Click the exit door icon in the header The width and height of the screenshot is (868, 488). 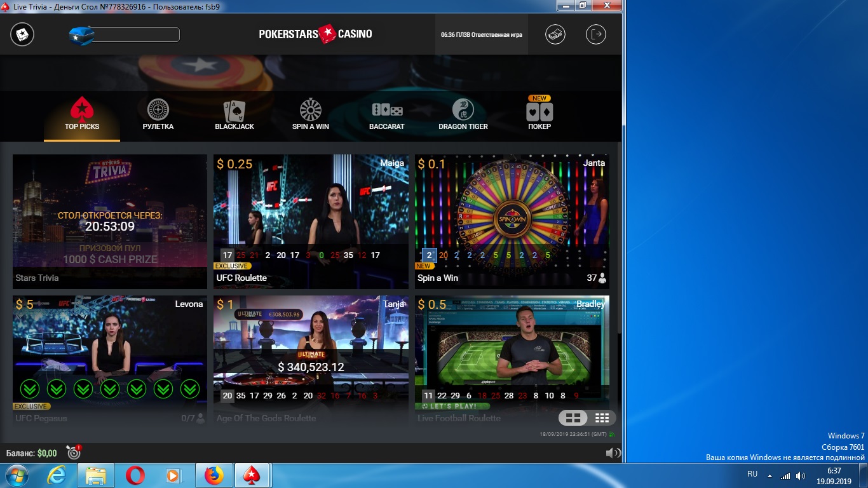click(596, 34)
